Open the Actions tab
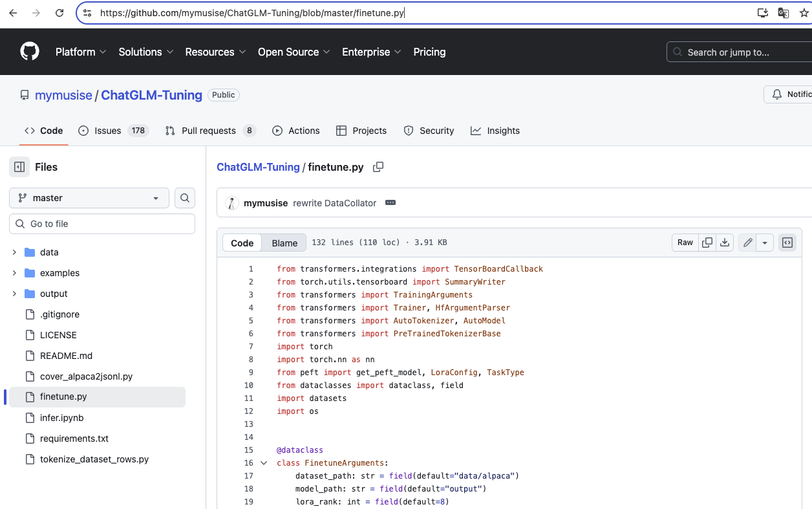Screen dimensions: 812x509 (296, 131)
